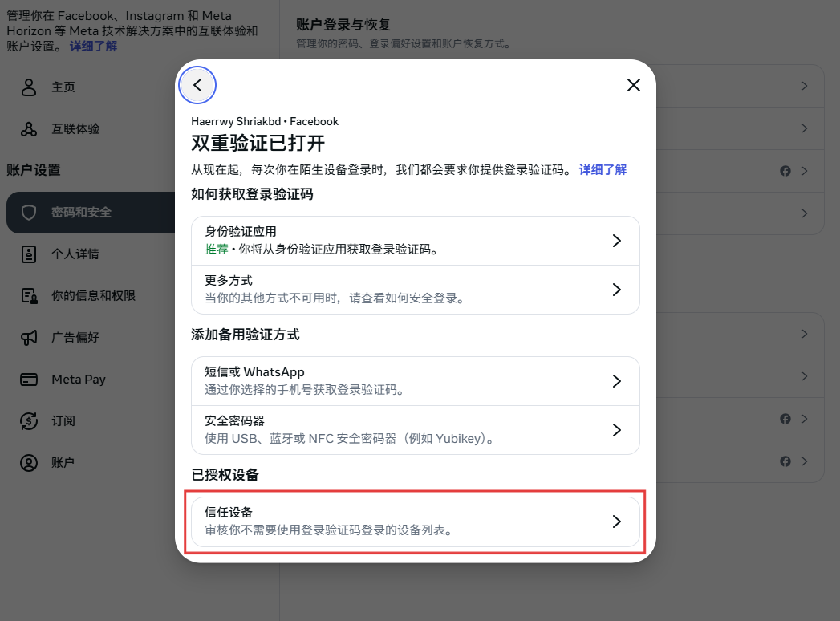Select 个人详情 in the sidebar

coord(91,254)
